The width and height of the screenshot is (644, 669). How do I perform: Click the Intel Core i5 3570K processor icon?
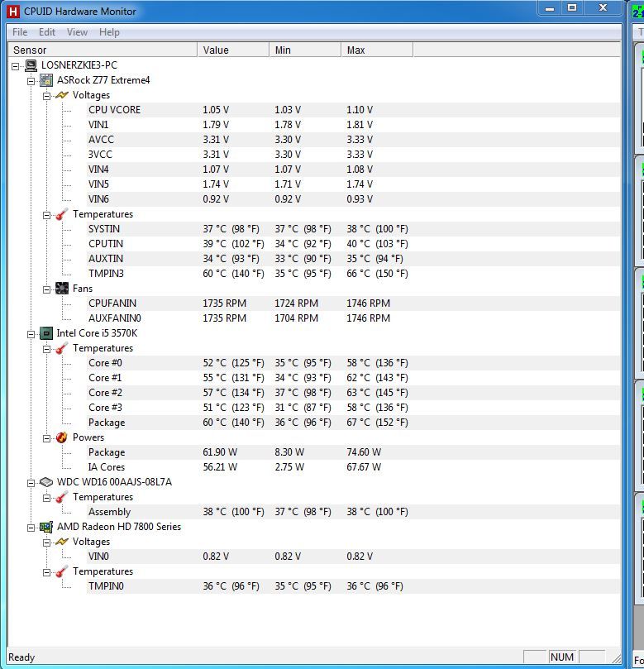click(x=46, y=333)
